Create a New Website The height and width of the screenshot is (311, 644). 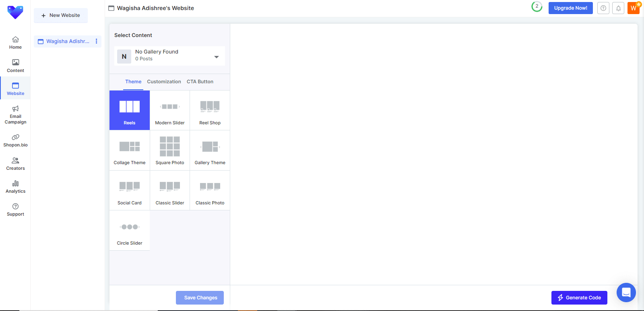[61, 15]
